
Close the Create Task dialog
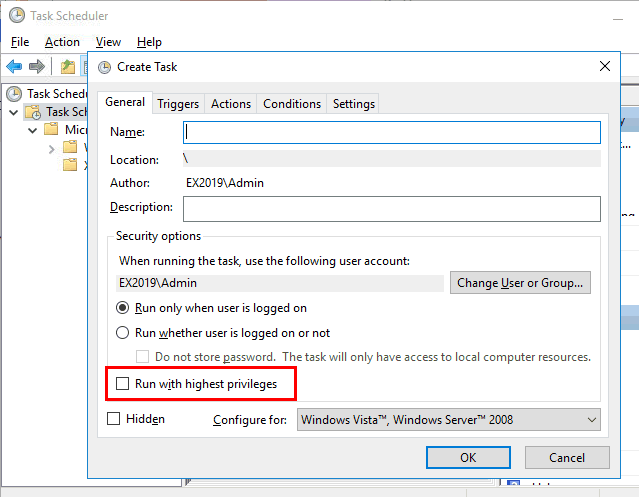point(603,67)
